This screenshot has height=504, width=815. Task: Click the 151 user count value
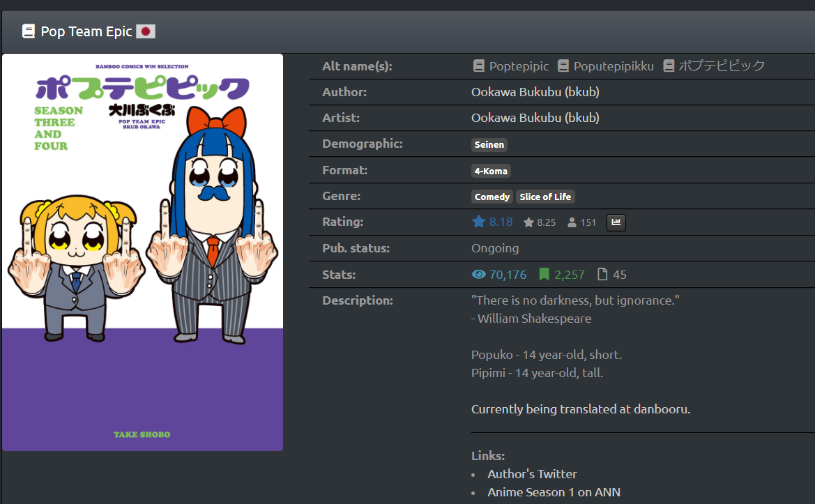pos(588,222)
